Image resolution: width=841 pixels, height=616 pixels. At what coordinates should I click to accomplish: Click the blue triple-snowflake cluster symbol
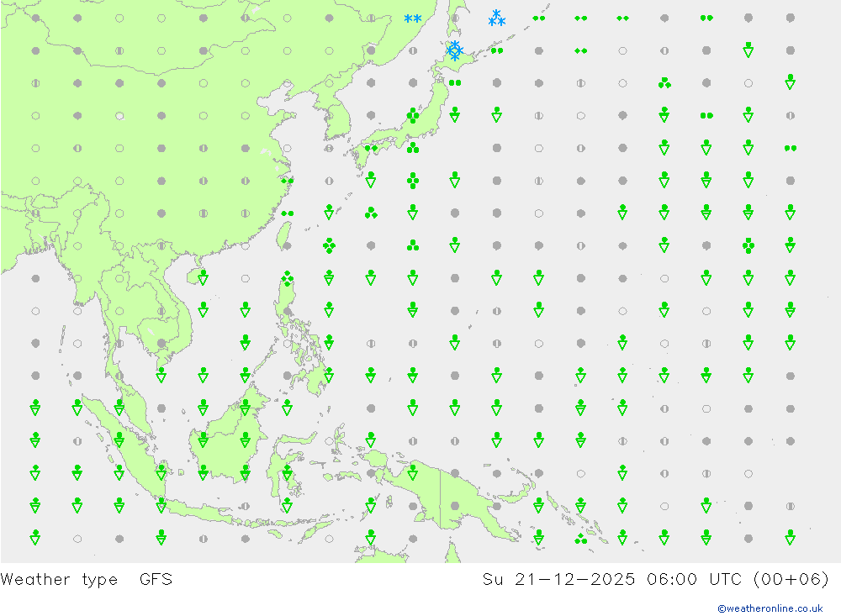[497, 18]
